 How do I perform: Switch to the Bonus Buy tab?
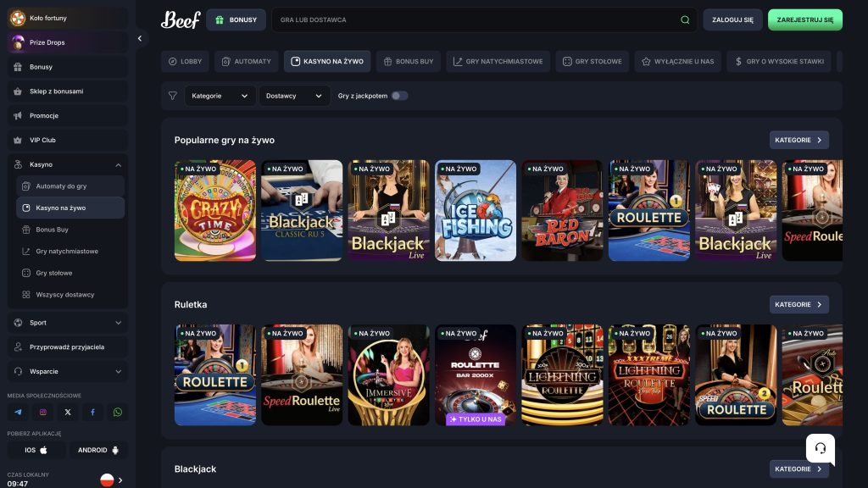pos(409,61)
